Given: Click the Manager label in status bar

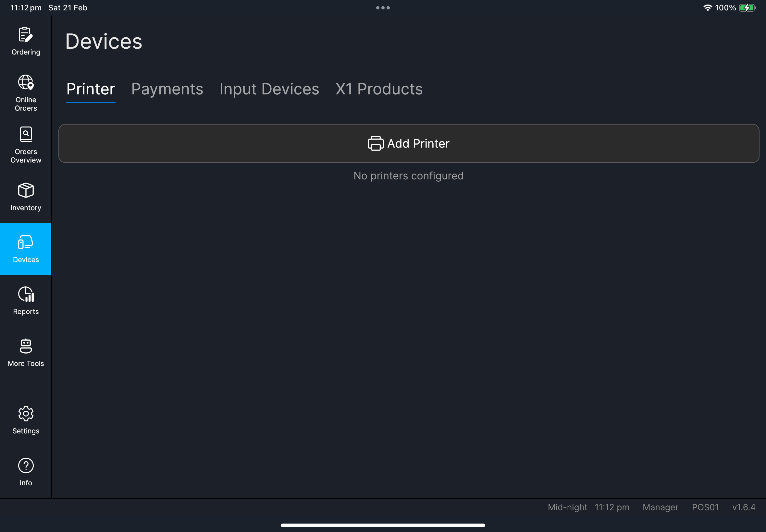Looking at the screenshot, I should pyautogui.click(x=660, y=507).
